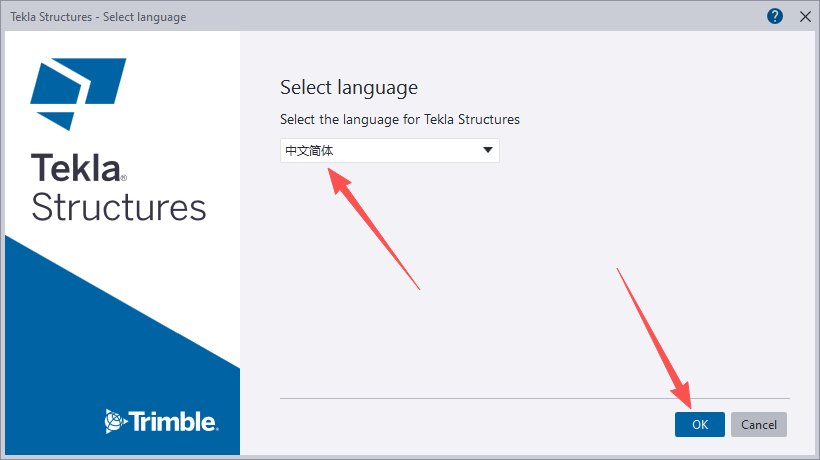Click the bold "Tekla" wordmark
Viewport: 820px width, 460px height.
(75, 168)
